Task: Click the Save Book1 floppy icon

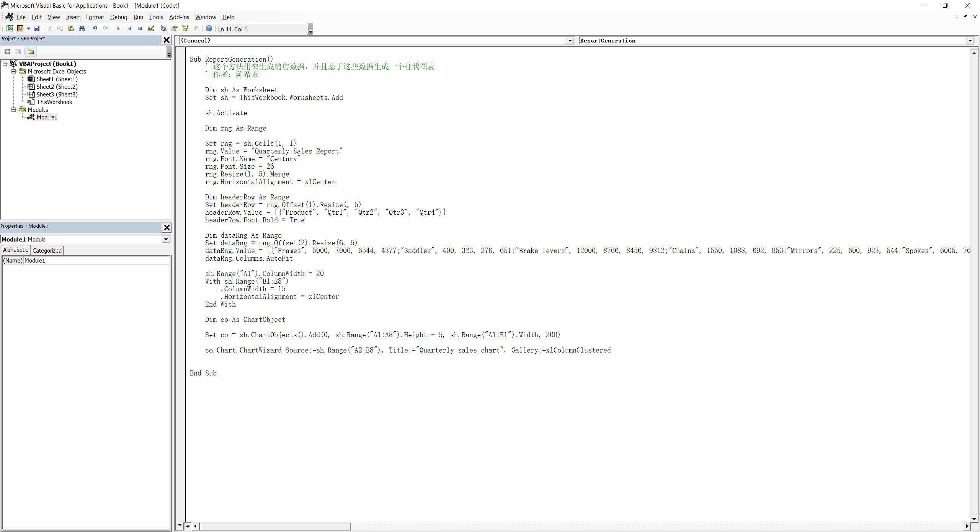Action: point(37,28)
